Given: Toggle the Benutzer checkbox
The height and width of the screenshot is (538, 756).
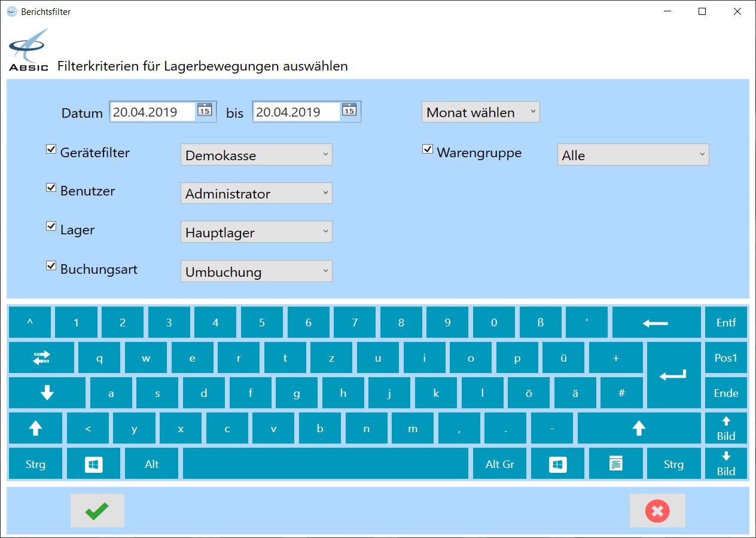Looking at the screenshot, I should (51, 188).
